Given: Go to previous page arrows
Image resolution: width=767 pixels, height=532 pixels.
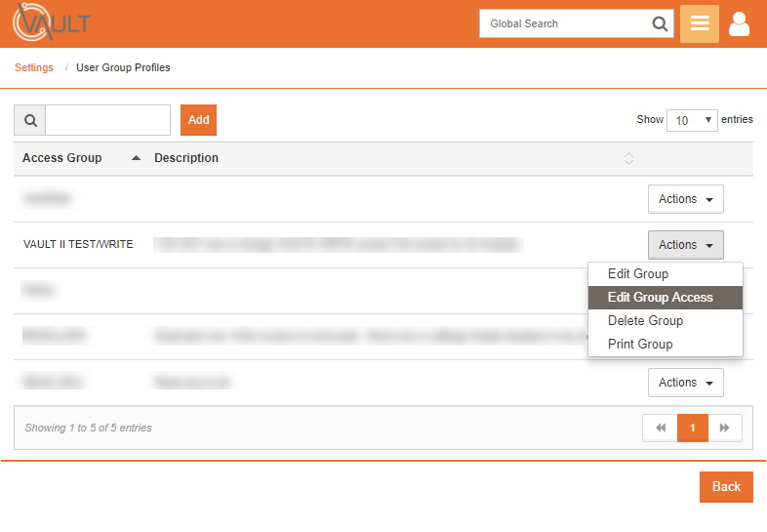Looking at the screenshot, I should [x=661, y=428].
